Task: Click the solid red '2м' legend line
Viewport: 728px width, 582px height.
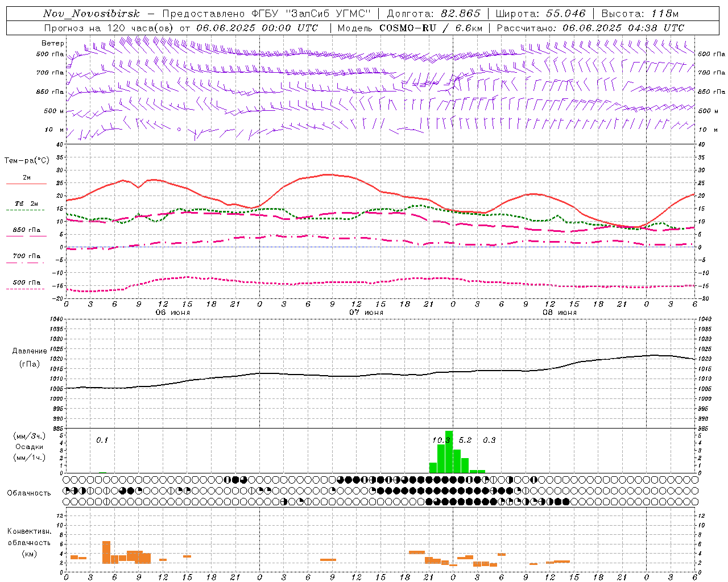Action: point(26,184)
